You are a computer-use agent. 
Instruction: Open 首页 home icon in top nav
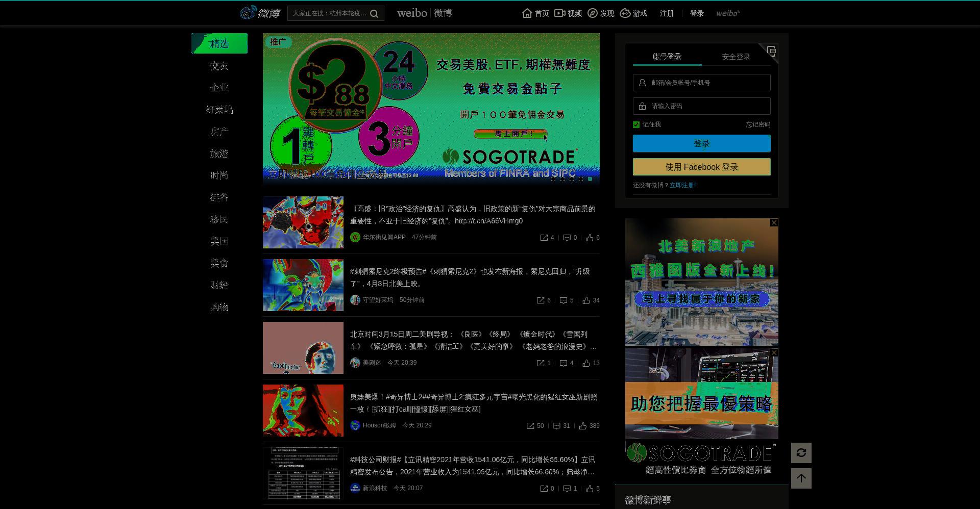527,13
